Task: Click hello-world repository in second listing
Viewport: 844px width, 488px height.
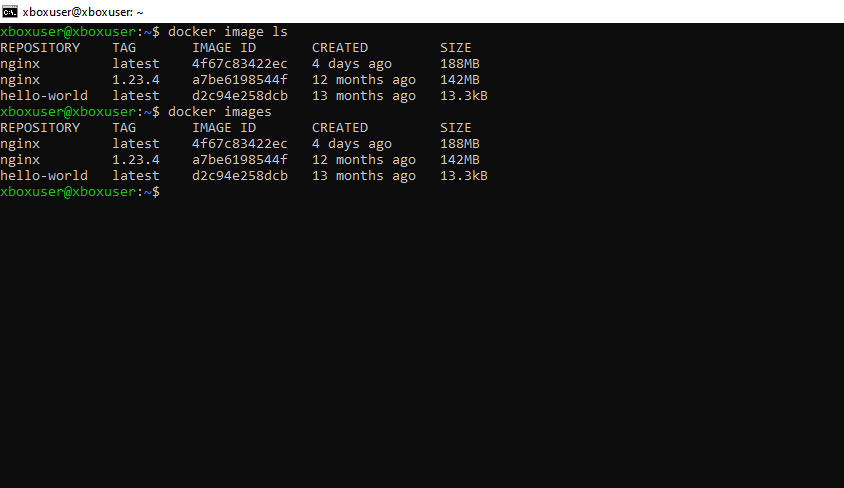Action: (x=44, y=175)
